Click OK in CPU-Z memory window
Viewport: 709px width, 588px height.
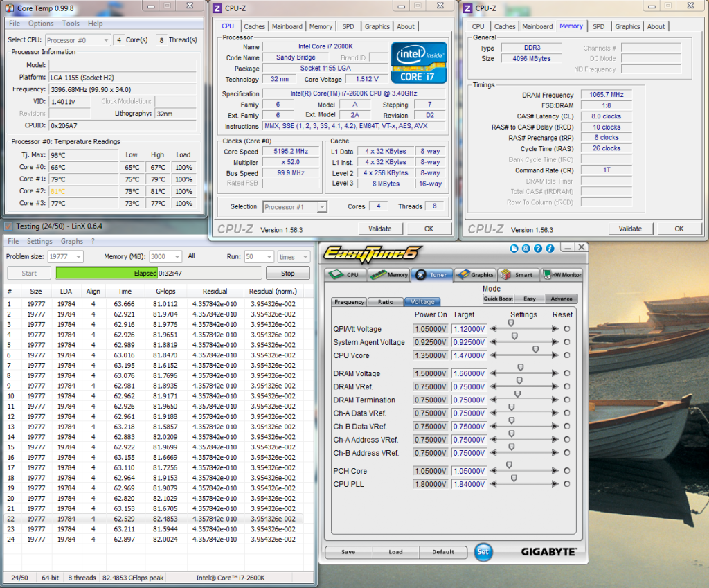pos(679,229)
